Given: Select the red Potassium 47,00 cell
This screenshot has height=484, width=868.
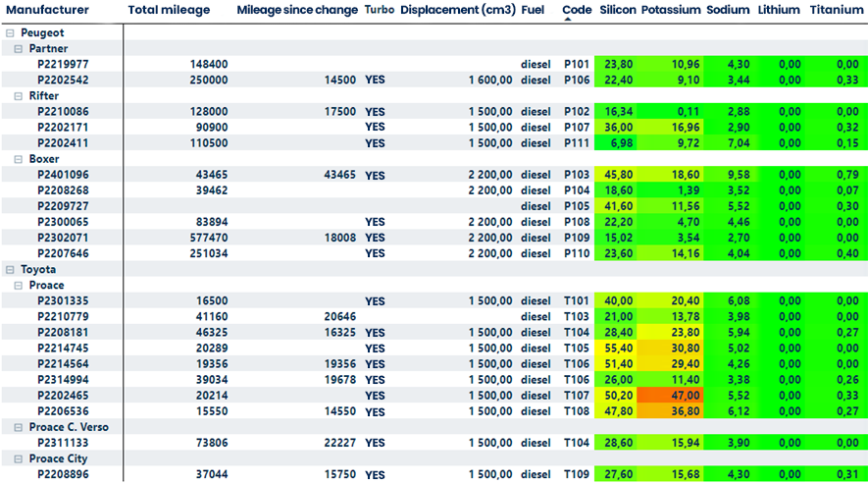Looking at the screenshot, I should coord(670,396).
